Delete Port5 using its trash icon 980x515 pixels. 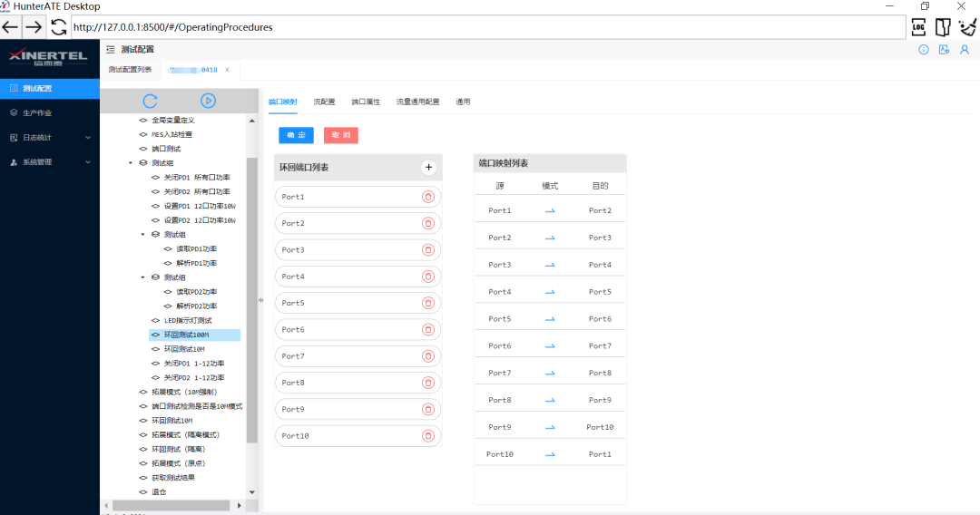tap(428, 303)
